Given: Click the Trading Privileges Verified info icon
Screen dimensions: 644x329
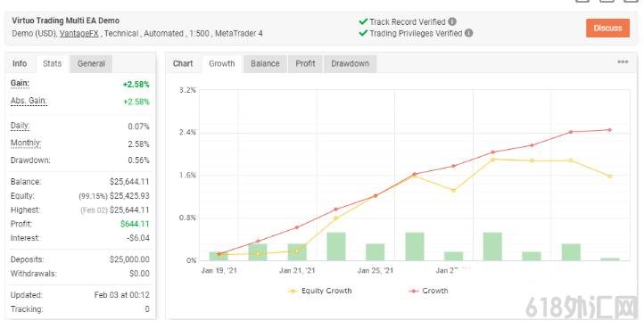Looking at the screenshot, I should coord(468,33).
